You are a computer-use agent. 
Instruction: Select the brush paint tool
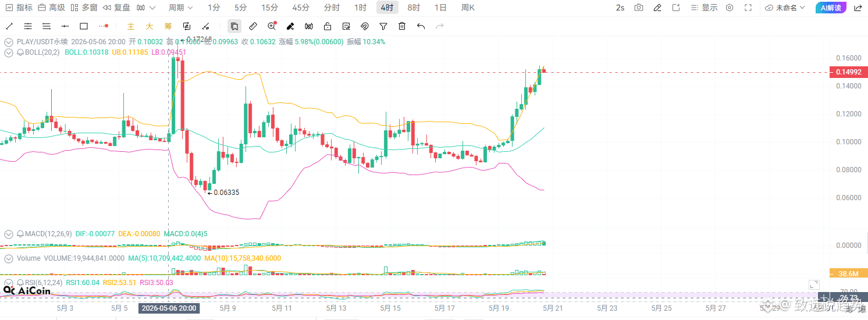point(290,26)
